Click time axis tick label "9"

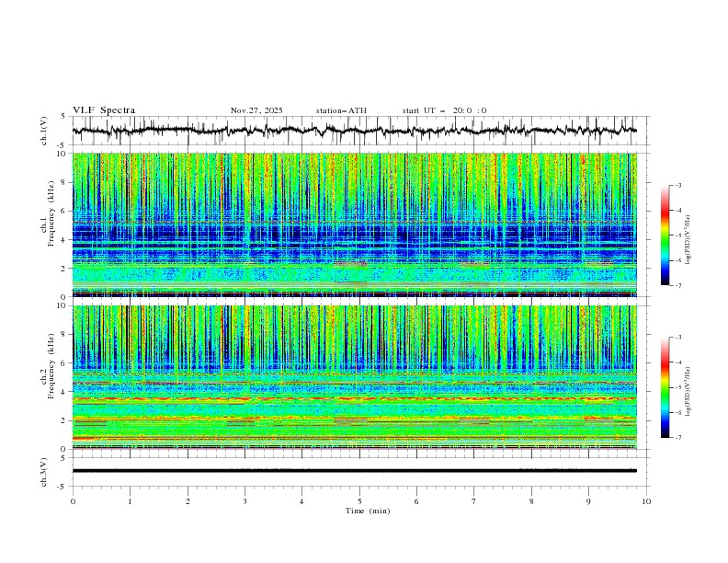(x=588, y=501)
